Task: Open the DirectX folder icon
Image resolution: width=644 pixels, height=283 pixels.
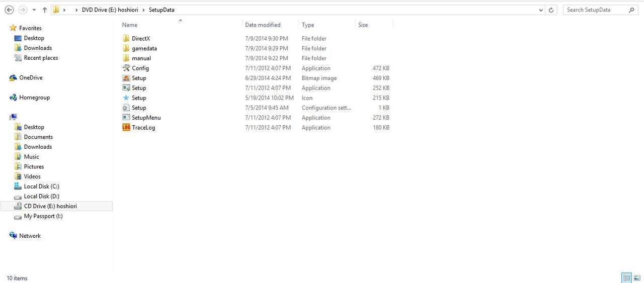Action: (126, 39)
